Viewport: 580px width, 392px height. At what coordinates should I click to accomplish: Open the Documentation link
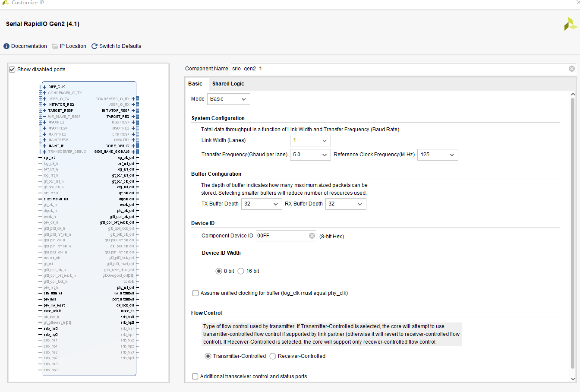(25, 46)
